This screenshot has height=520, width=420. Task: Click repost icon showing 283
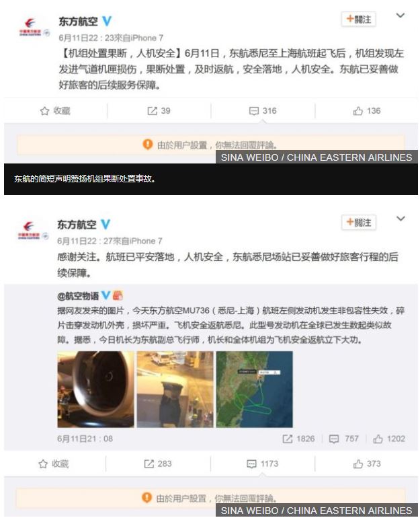coord(149,463)
